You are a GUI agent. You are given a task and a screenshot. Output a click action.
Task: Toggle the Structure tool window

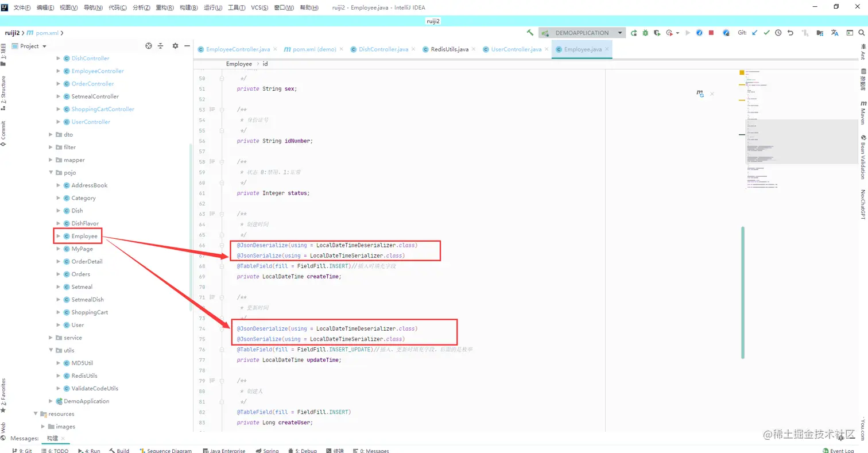click(3, 93)
